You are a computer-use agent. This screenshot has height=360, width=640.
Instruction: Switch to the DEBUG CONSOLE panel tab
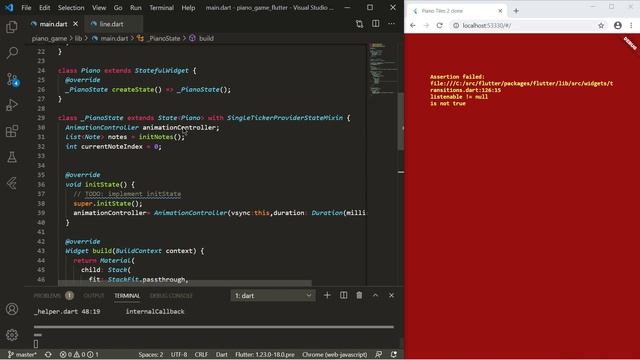click(x=171, y=296)
